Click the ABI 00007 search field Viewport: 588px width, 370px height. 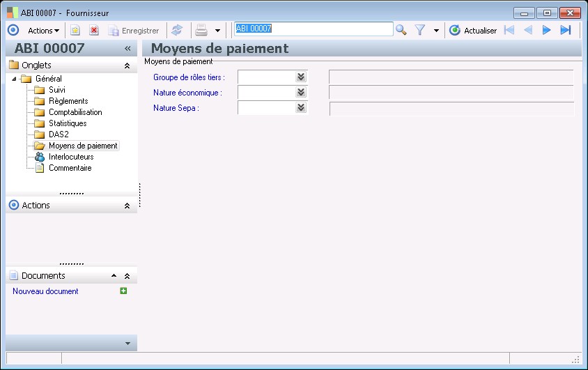tap(314, 29)
